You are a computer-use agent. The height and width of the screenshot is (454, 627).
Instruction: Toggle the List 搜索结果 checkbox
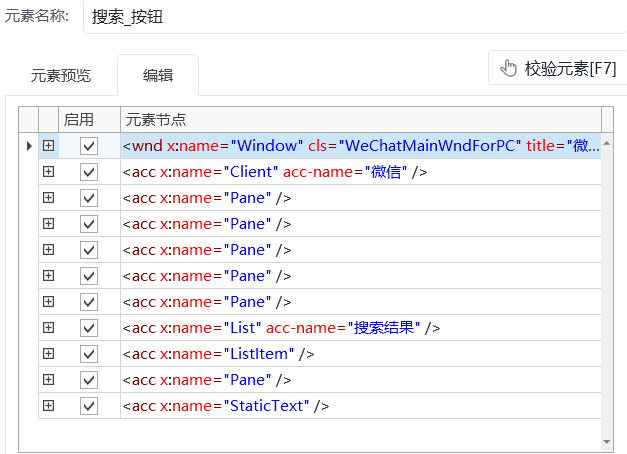89,328
